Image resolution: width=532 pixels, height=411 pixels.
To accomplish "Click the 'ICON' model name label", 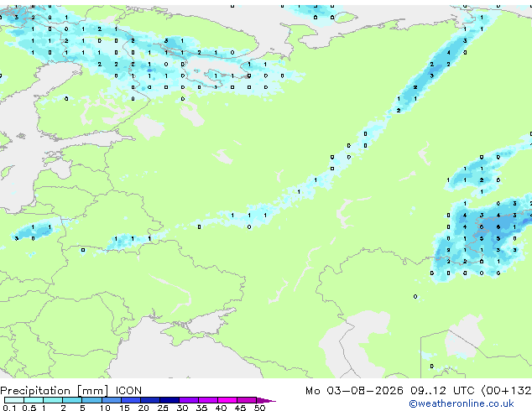I will [x=128, y=391].
